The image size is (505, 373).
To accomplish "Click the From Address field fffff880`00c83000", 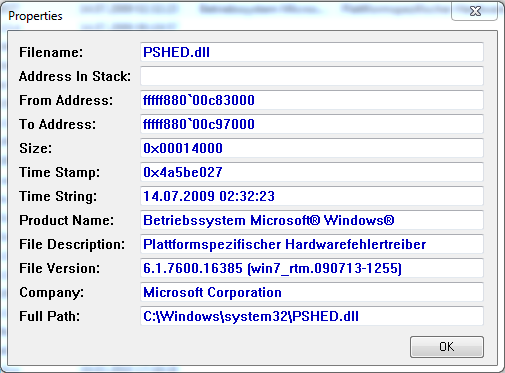I will click(312, 100).
